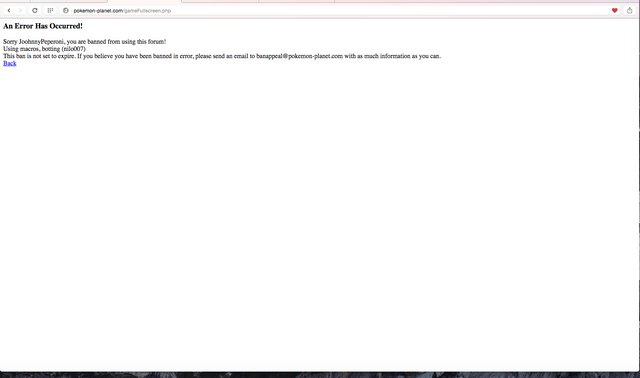View site info via globe icon
Viewport: 640px width, 378px height.
tap(66, 11)
